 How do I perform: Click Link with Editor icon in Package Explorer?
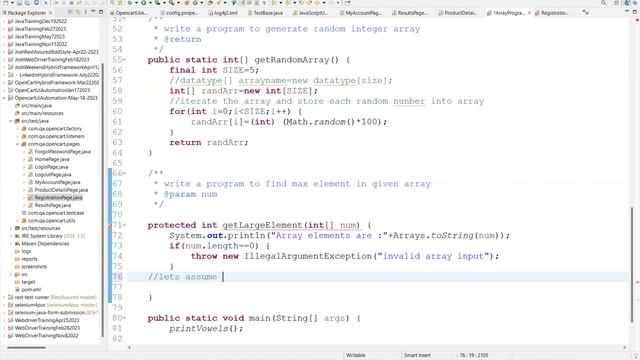click(x=78, y=12)
